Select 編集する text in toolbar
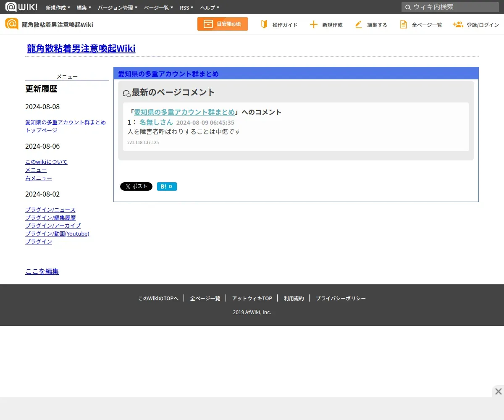Screen dimensions: 504x420 click(377, 25)
